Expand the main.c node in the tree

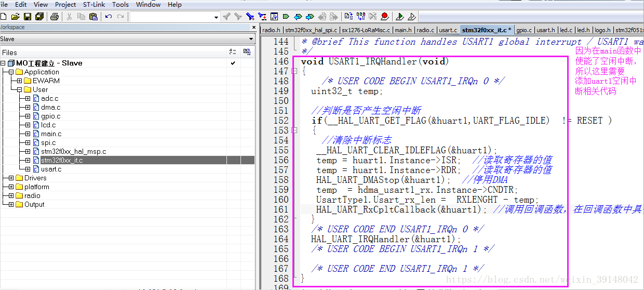pos(28,134)
